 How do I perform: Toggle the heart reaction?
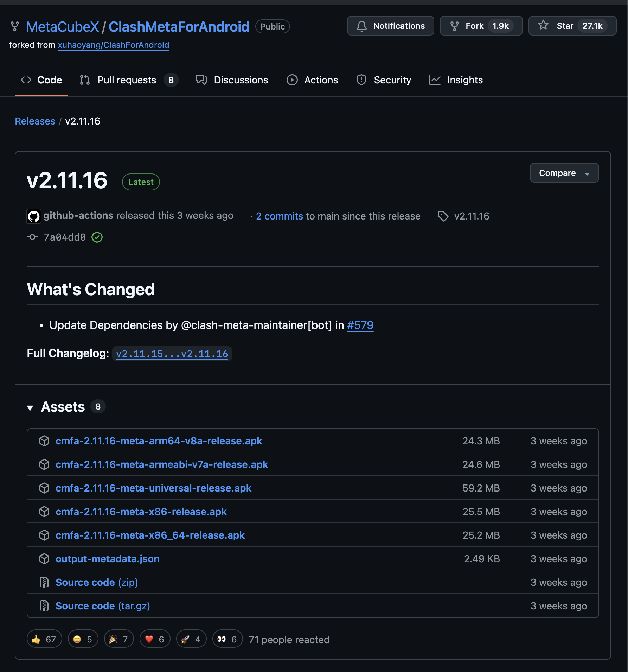tap(155, 639)
